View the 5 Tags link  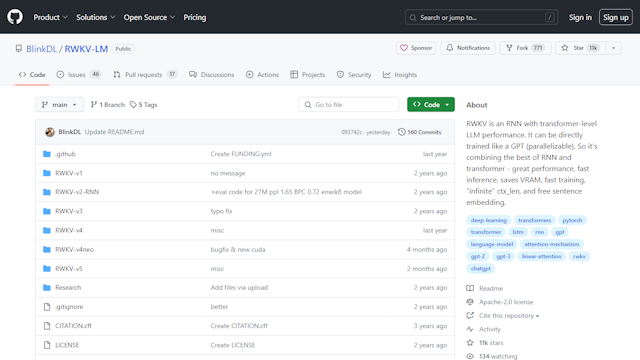[x=144, y=105]
